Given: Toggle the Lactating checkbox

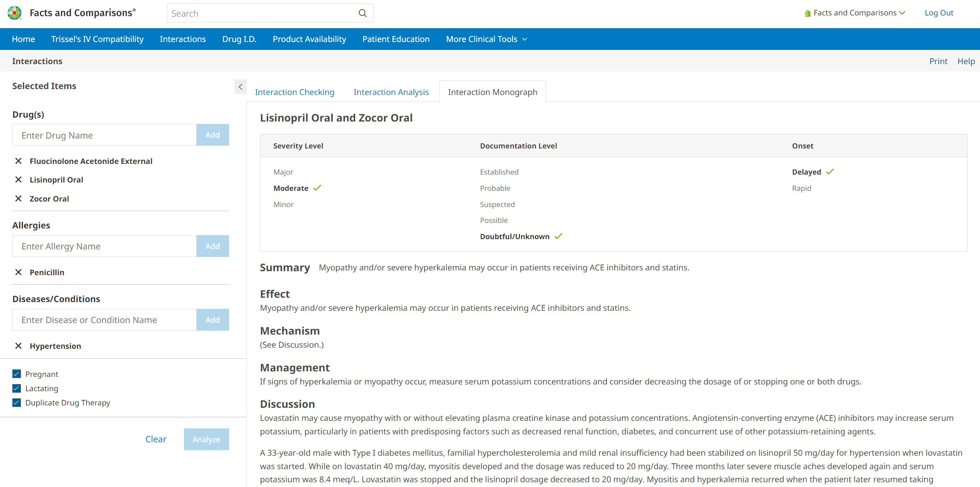Looking at the screenshot, I should click(17, 388).
